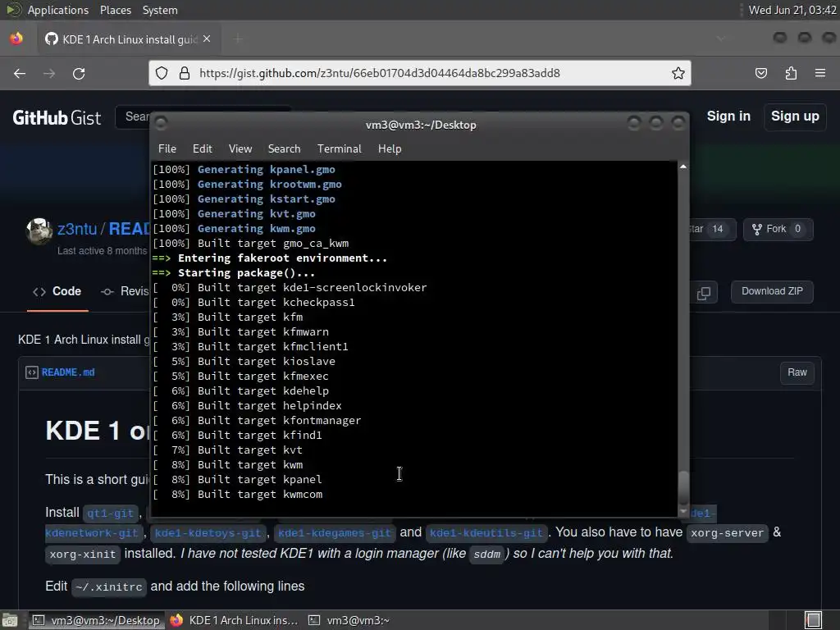Viewport: 840px width, 630px height.
Task: Click the Star count 14
Action: point(717,230)
